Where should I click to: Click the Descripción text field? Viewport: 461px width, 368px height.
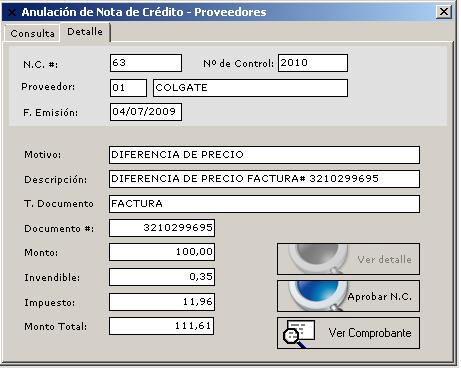264,179
